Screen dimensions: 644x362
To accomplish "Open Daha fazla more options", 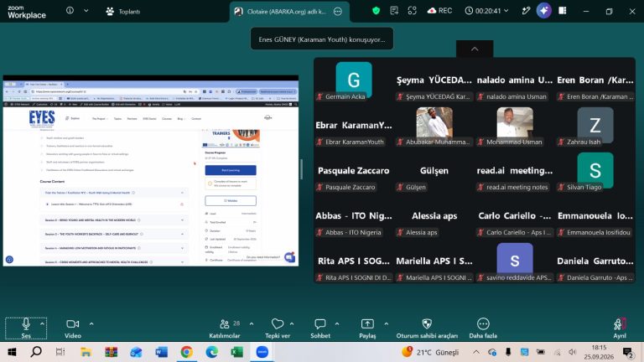I will [483, 328].
